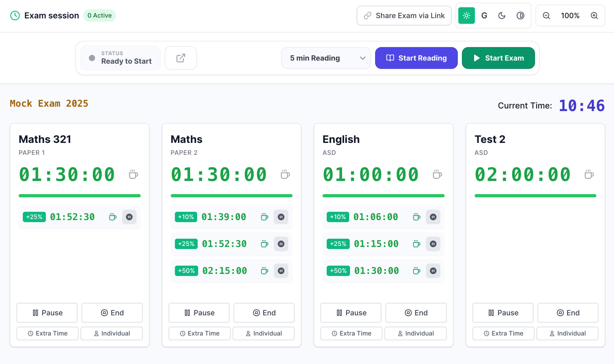The width and height of the screenshot is (614, 364).
Task: End the English exam timer
Action: point(416,313)
